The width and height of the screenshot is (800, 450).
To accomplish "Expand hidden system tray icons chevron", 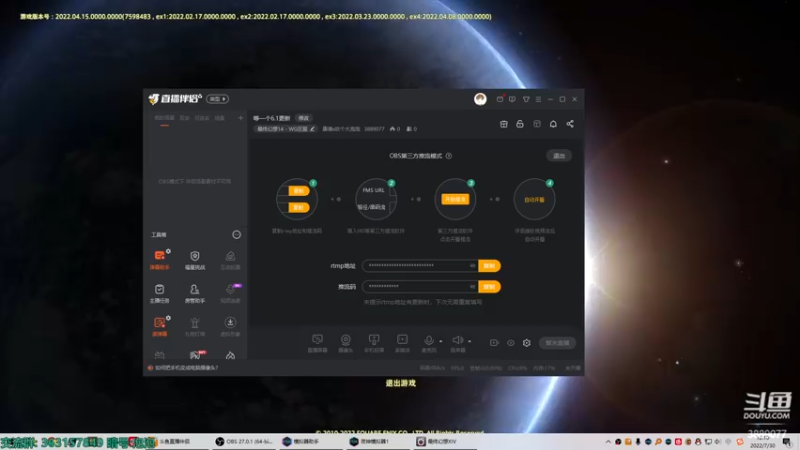I will (608, 442).
